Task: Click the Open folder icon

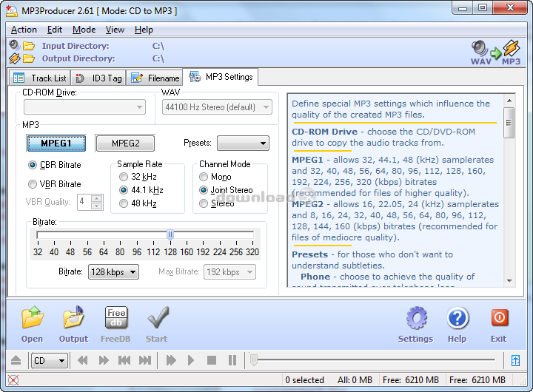Action: 33,317
